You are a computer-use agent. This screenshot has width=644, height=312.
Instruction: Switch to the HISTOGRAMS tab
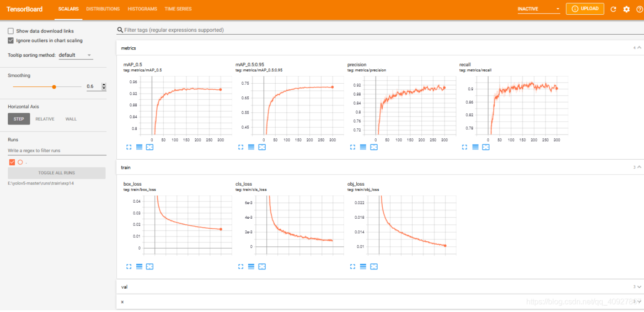pyautogui.click(x=142, y=9)
